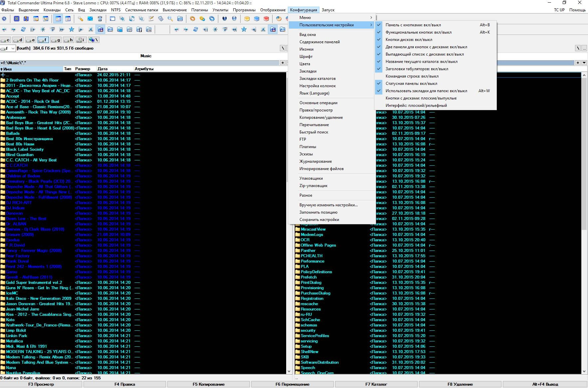The image size is (588, 388).
Task: Refresh left panel with the refresh icon
Action: [23, 30]
